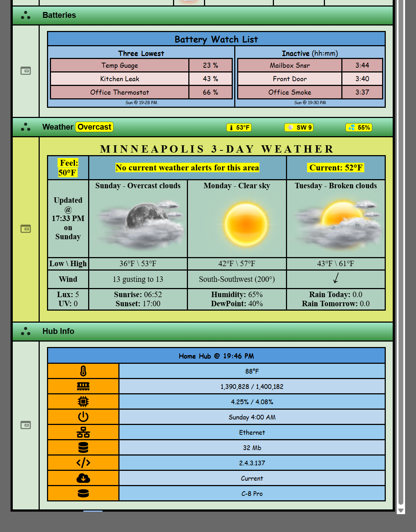Click the hub power restart icon

83,417
